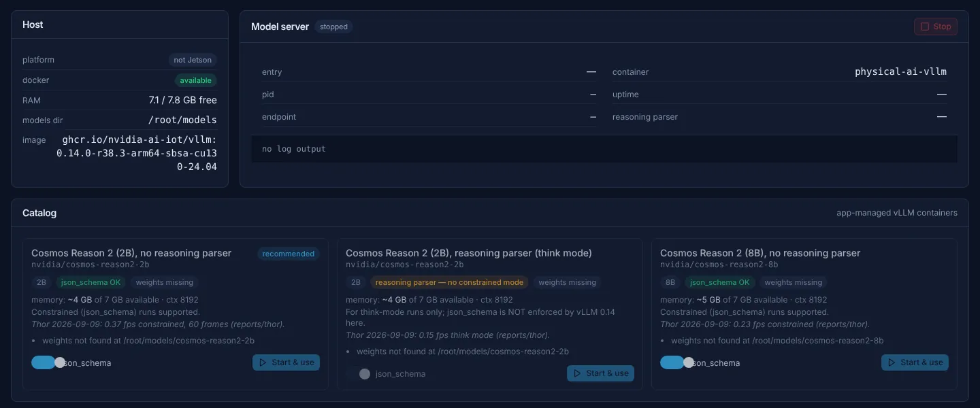Toggle json_schema on the think mode card

359,373
